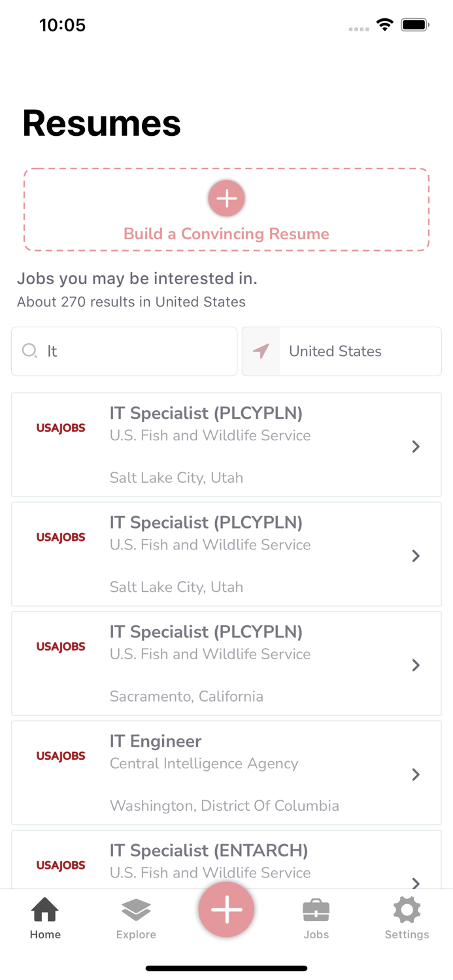Tap Build a Convincing Resume
The image size is (453, 980).
point(226,233)
